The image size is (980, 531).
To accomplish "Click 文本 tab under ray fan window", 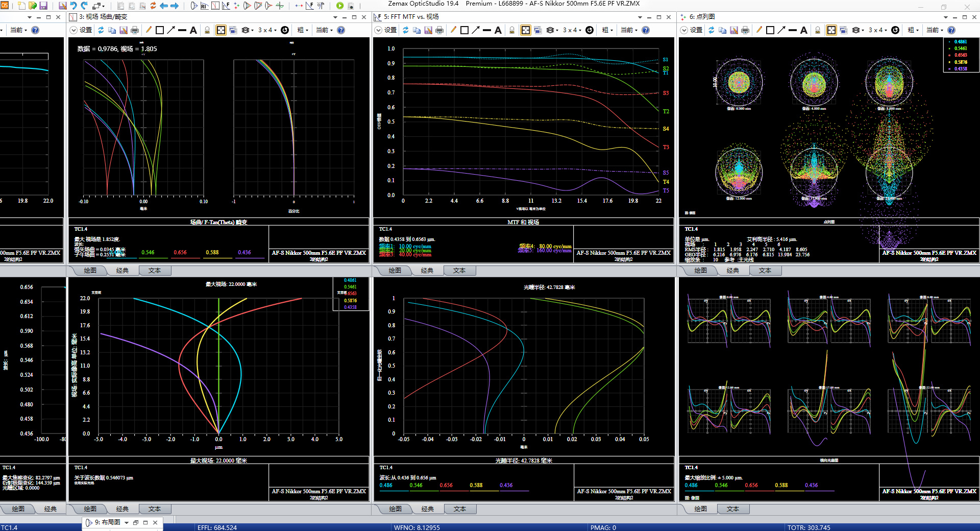I will pyautogui.click(x=733, y=509).
